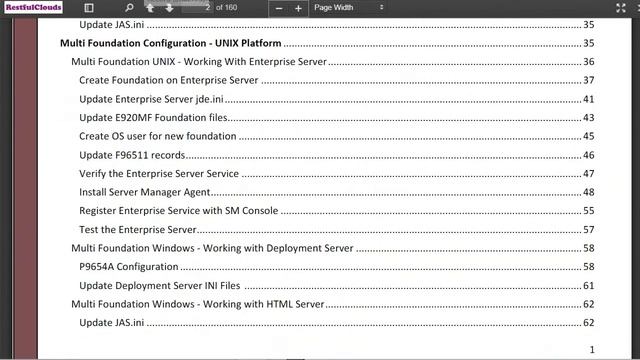Screen dimensions: 640x360
Task: Open Multi Foundation Windows - Working with HTML Server
Action: 198,304
